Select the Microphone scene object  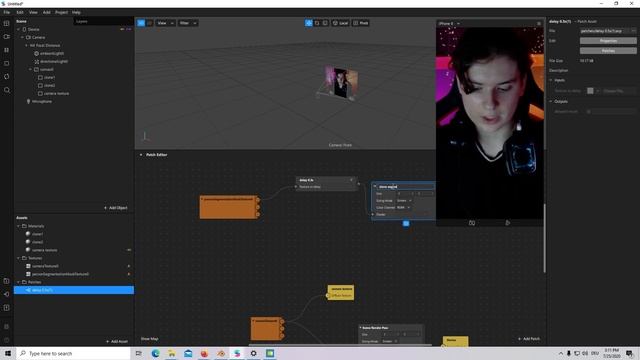tap(42, 101)
